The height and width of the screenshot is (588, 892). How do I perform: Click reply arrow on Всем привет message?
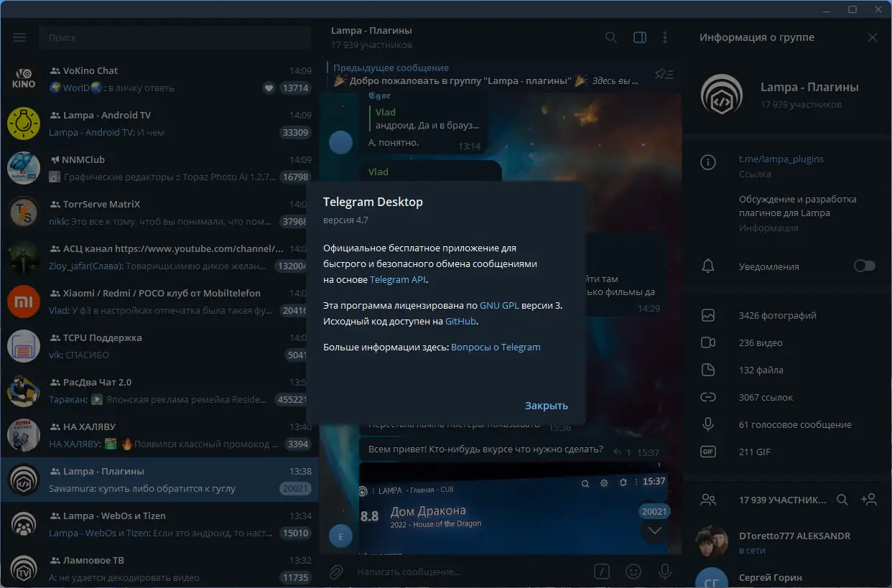pyautogui.click(x=618, y=452)
